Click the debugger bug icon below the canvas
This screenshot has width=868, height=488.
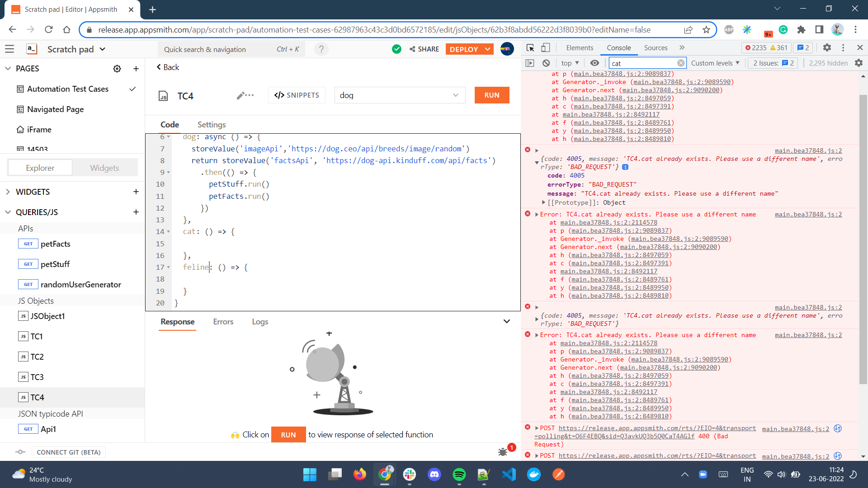(x=502, y=451)
